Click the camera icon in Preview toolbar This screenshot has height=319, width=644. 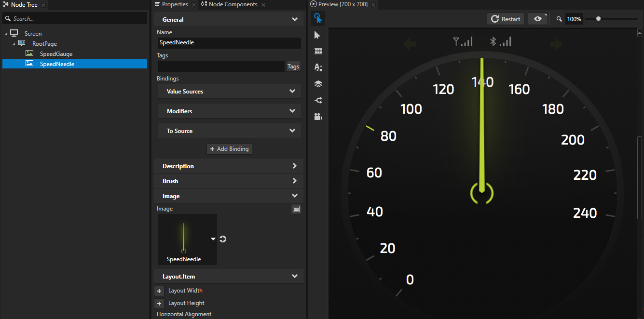pyautogui.click(x=318, y=117)
